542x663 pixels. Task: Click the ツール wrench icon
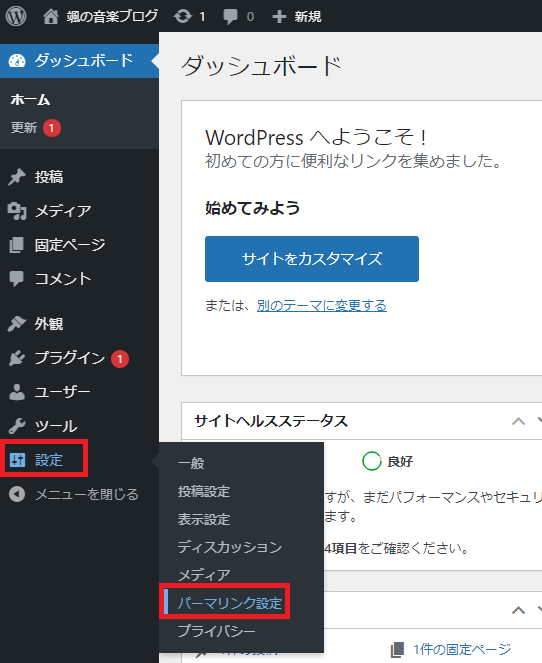coord(17,426)
